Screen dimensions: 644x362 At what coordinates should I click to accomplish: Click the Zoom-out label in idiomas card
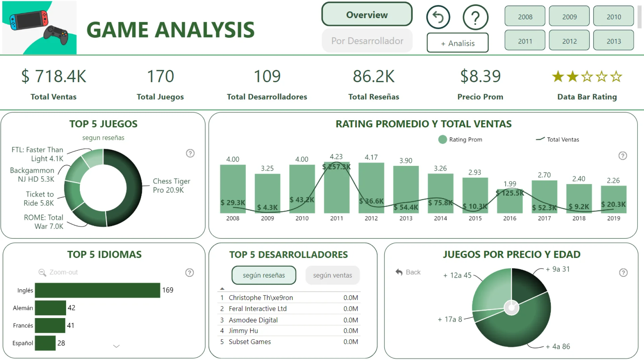click(63, 272)
